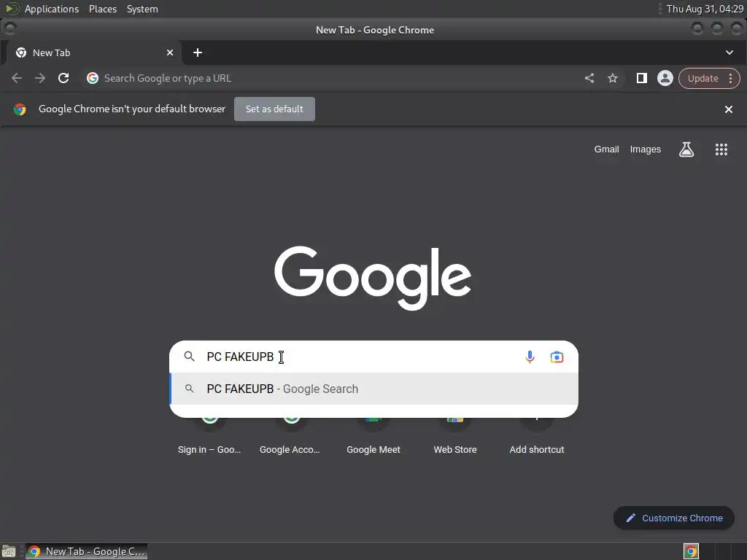The image size is (747, 560).
Task: Share this page via share icon
Action: [x=589, y=78]
